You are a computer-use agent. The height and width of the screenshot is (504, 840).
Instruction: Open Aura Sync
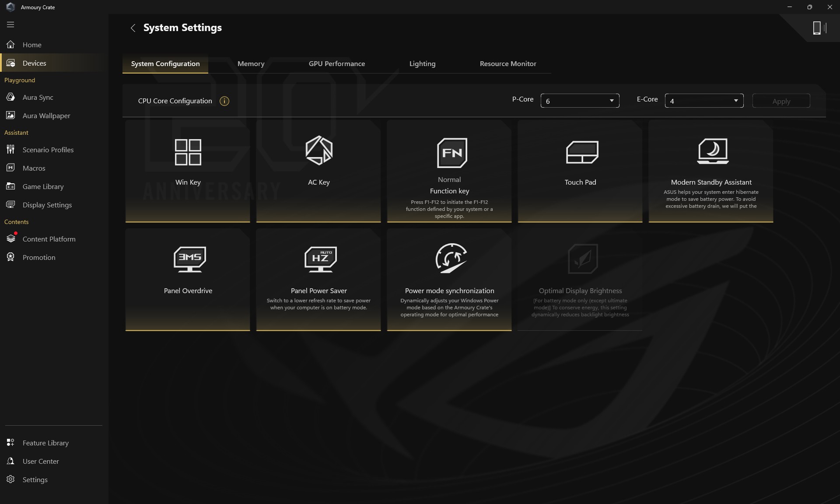[x=54, y=97]
